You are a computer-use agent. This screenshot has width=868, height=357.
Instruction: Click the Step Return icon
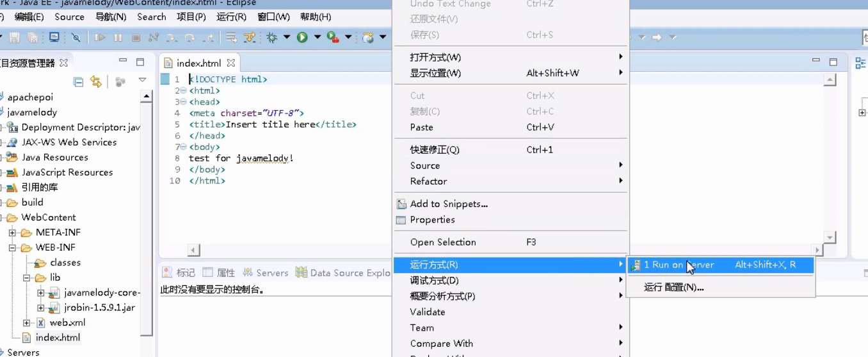(208, 38)
